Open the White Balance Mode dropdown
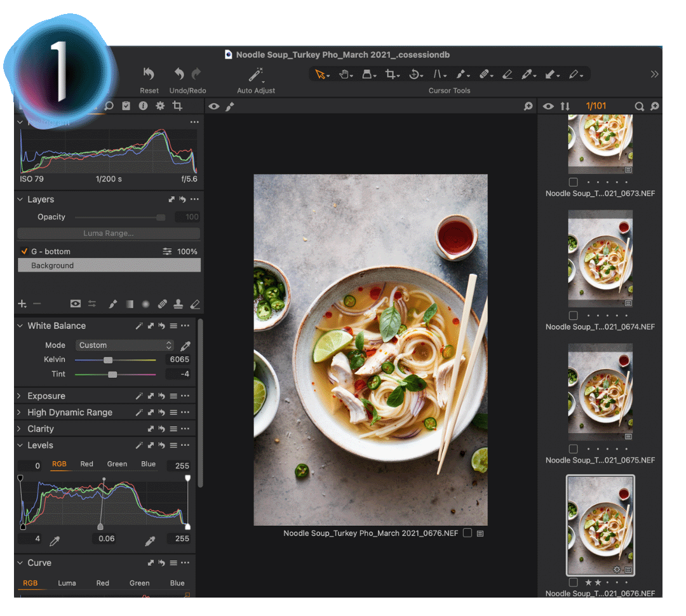Screen dimensions: 686x616 pyautogui.click(x=124, y=345)
